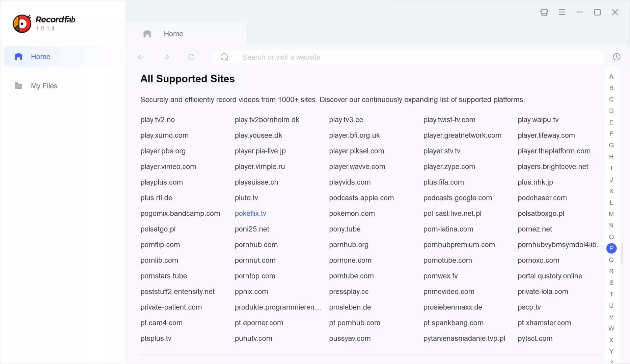Jump to letter M in index
630x364 pixels.
pos(611,214)
